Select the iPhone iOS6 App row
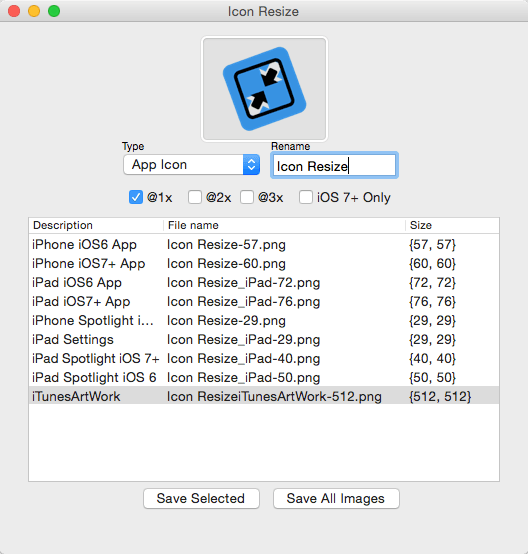Screen dimensions: 528x554 click(x=264, y=244)
